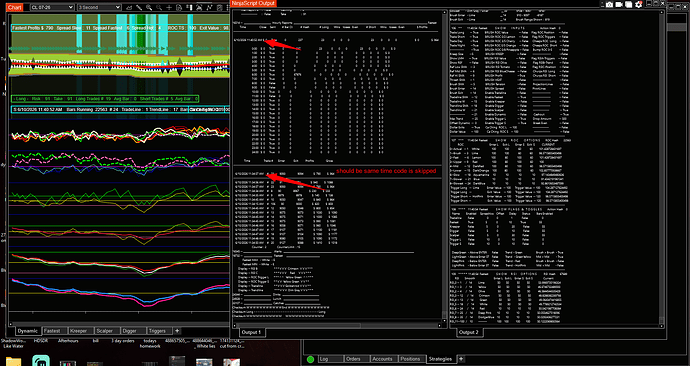Select the 3 day orders desktop label
690x366 pixels.
[x=122, y=341]
